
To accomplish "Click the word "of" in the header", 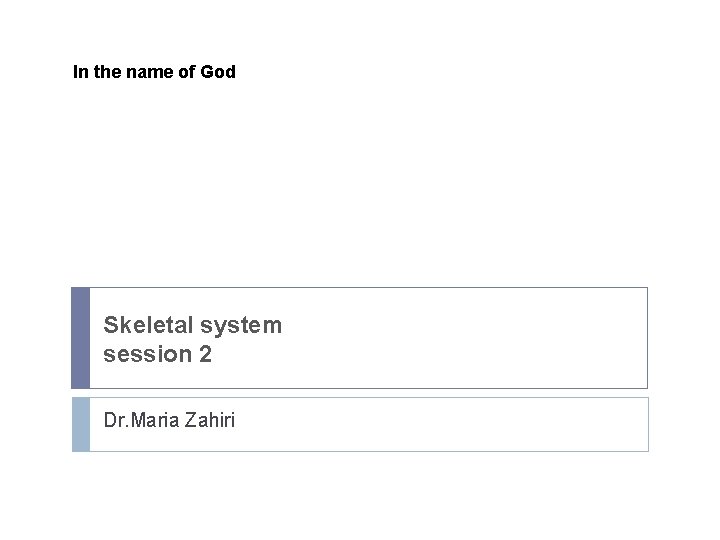I will 187,72.
